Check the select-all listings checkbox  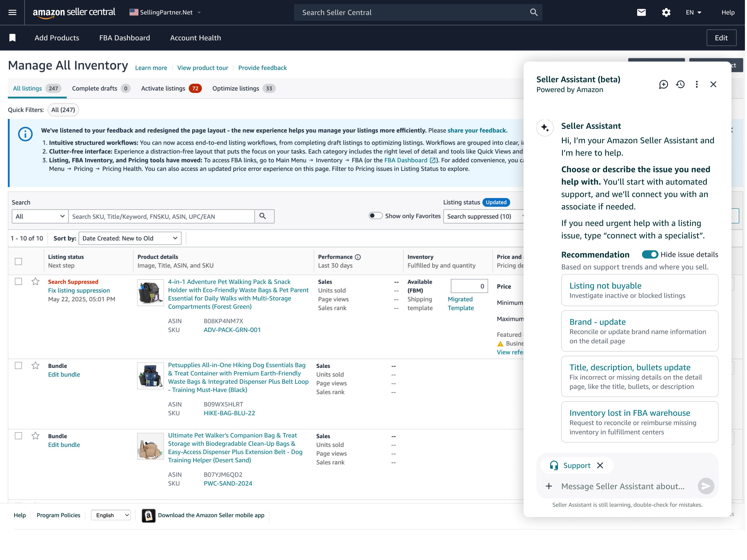point(19,262)
